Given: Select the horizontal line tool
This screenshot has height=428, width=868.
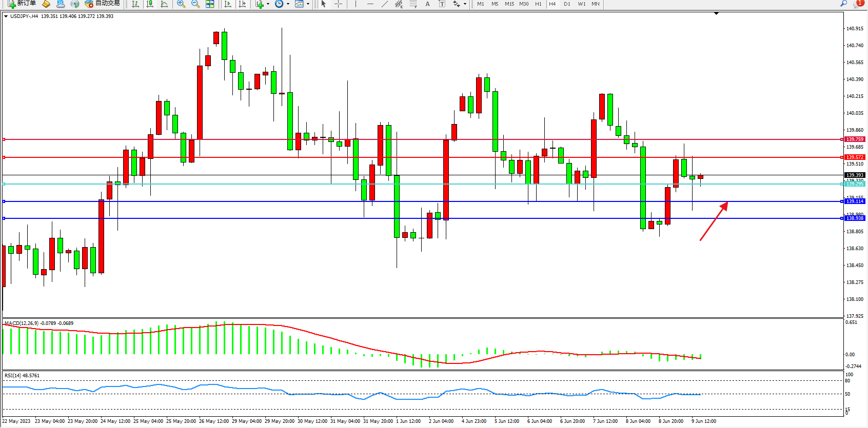Looking at the screenshot, I should (x=370, y=4).
